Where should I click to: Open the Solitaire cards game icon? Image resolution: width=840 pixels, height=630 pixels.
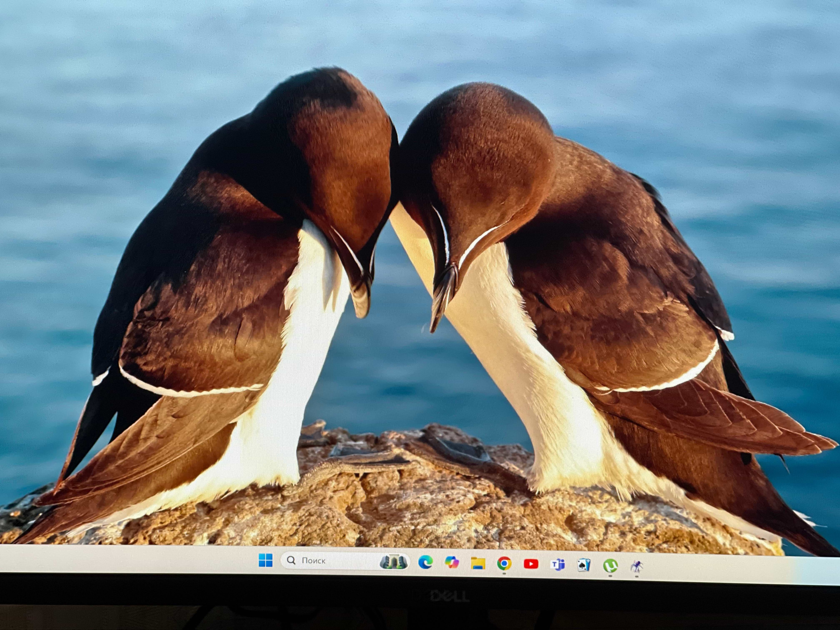584,565
